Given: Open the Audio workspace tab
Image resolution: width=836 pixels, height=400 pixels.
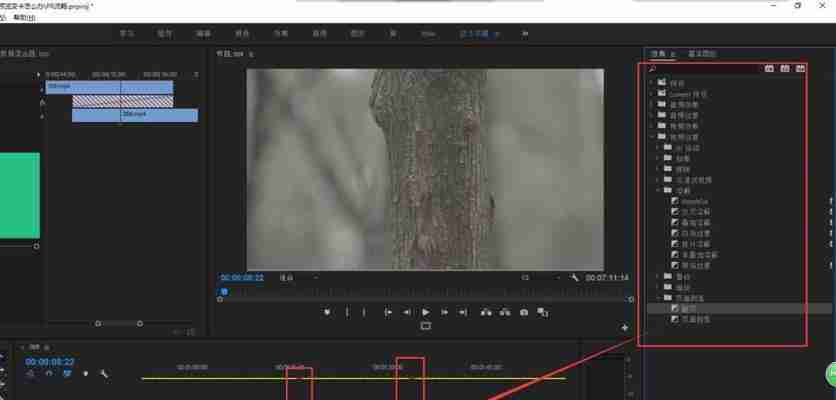Looking at the screenshot, I should tap(319, 34).
